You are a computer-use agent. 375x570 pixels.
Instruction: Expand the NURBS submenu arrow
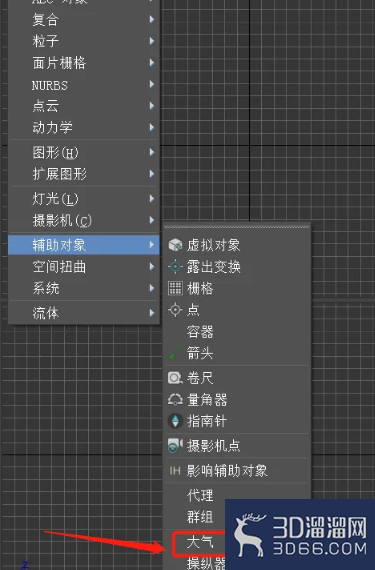pos(152,84)
